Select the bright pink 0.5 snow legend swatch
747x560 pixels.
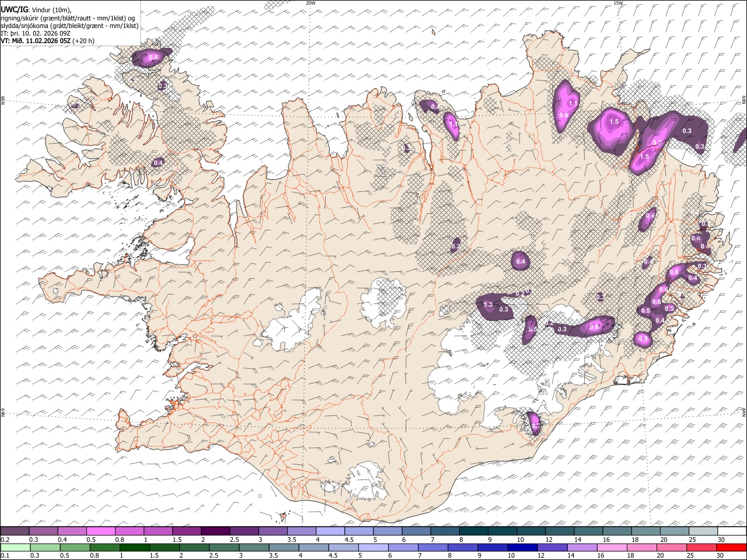click(101, 531)
